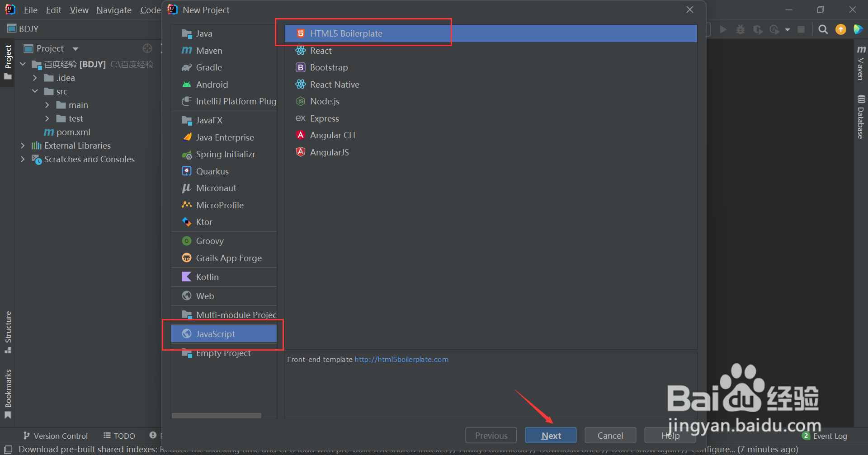Click Search Everywhere magnifier icon
Viewport: 868px width, 455px height.
click(823, 29)
